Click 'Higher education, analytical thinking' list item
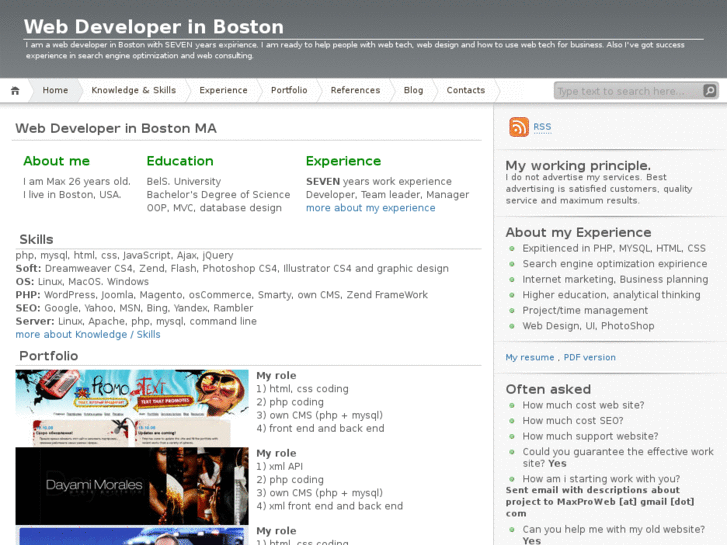Viewport: 727px width, 545px height. tap(612, 295)
